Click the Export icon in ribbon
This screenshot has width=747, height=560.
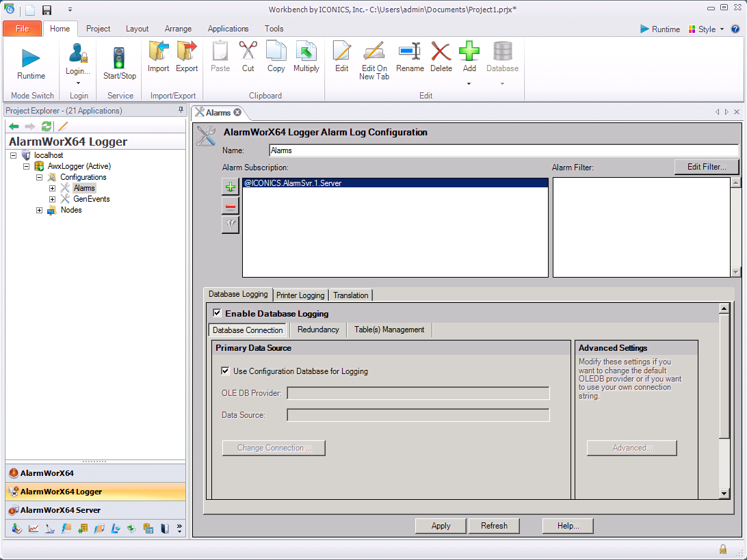[x=187, y=52]
